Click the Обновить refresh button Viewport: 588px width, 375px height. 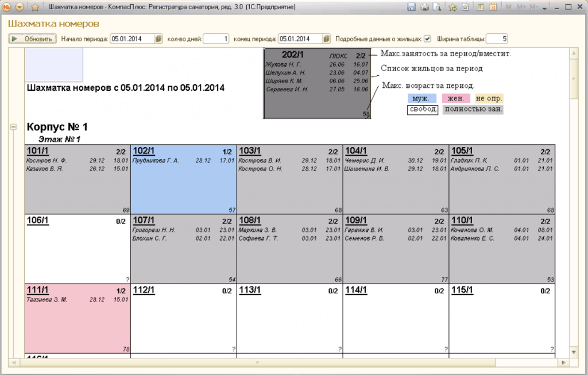[33, 38]
